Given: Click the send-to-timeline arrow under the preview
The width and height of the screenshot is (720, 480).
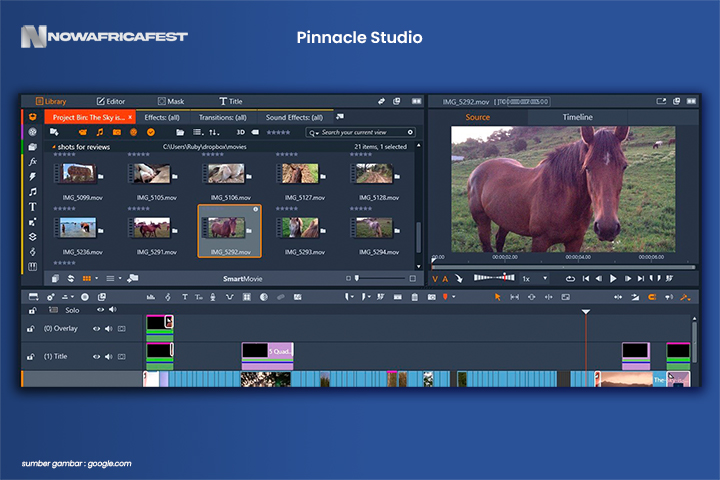Looking at the screenshot, I should click(459, 278).
